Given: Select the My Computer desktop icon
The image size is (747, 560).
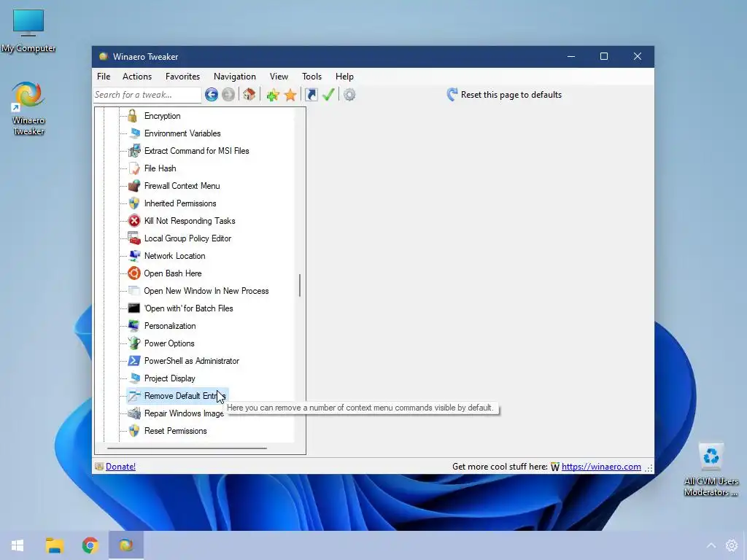Looking at the screenshot, I should click(28, 31).
